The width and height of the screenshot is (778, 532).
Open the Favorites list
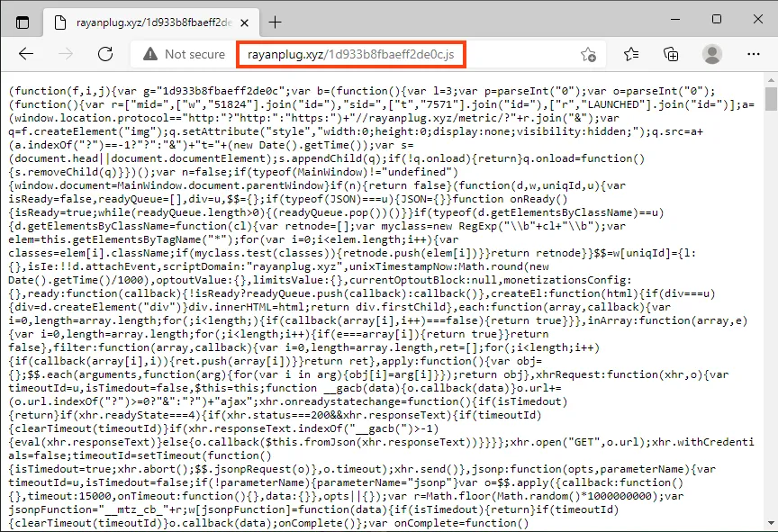(x=631, y=54)
